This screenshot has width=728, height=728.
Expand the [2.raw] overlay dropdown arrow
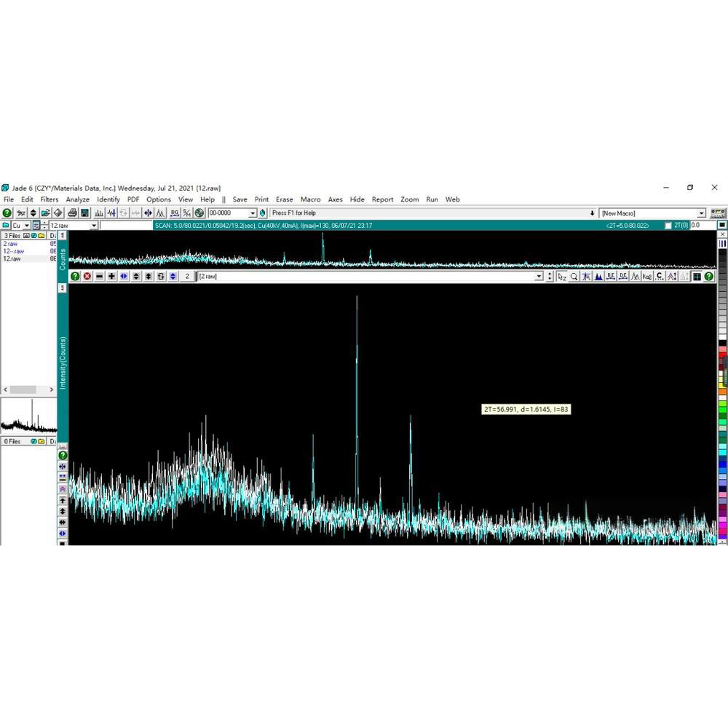[x=539, y=277]
